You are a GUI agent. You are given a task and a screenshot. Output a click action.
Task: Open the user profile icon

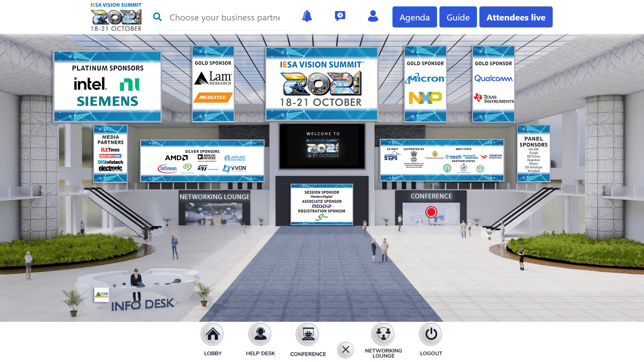(x=373, y=16)
